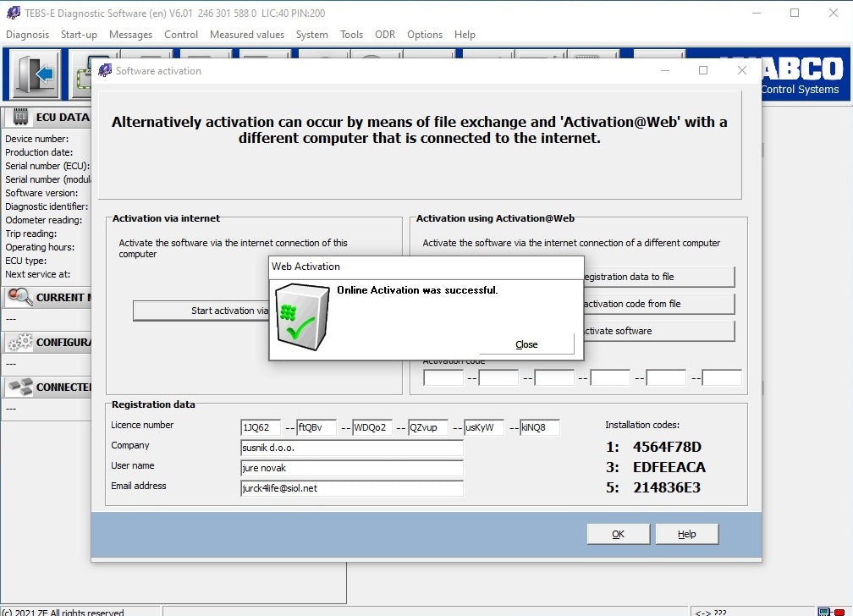The height and width of the screenshot is (616, 853).
Task: Click the first Activation code field
Action: pyautogui.click(x=443, y=377)
